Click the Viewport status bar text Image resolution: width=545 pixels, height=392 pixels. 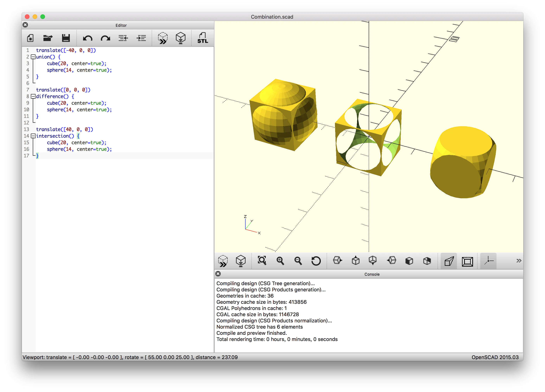130,357
